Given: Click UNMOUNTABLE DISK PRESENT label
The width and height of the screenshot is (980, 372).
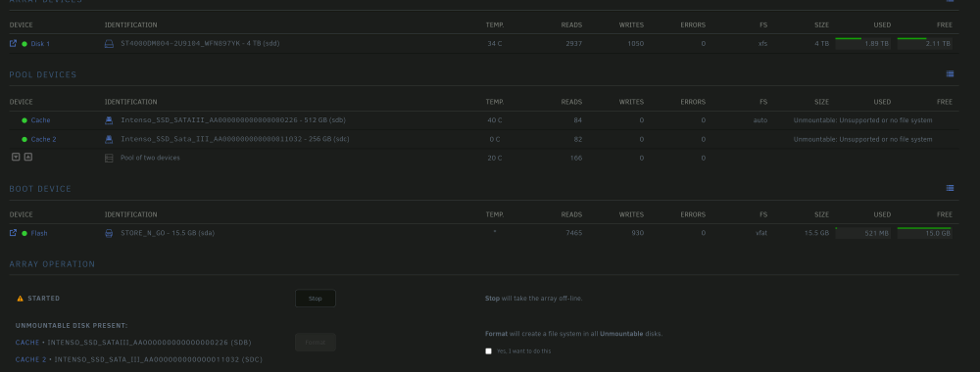Looking at the screenshot, I should (72, 326).
